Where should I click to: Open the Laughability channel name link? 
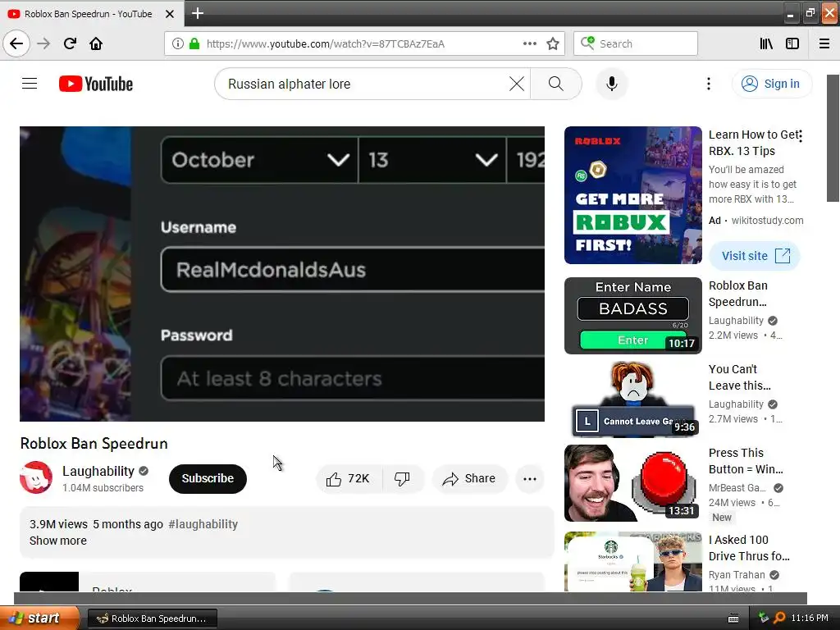coord(98,471)
